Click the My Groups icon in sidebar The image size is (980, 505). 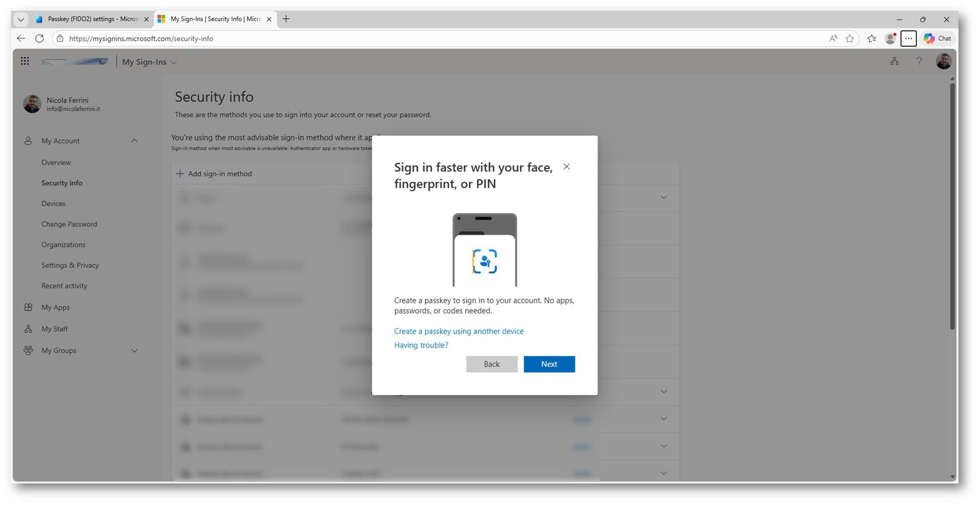click(28, 350)
